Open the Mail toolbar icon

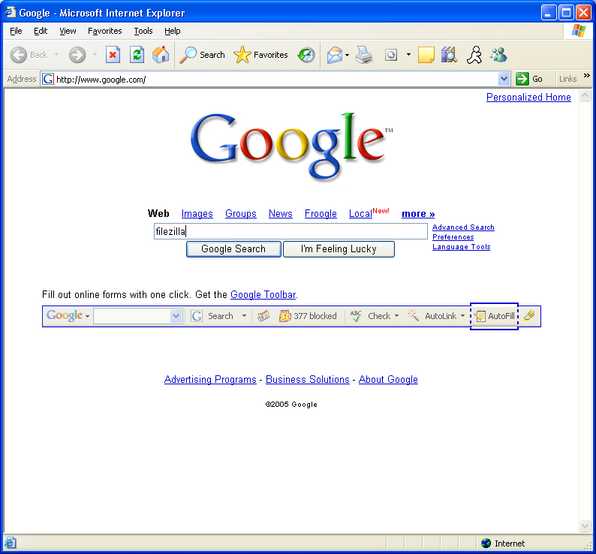[x=335, y=55]
